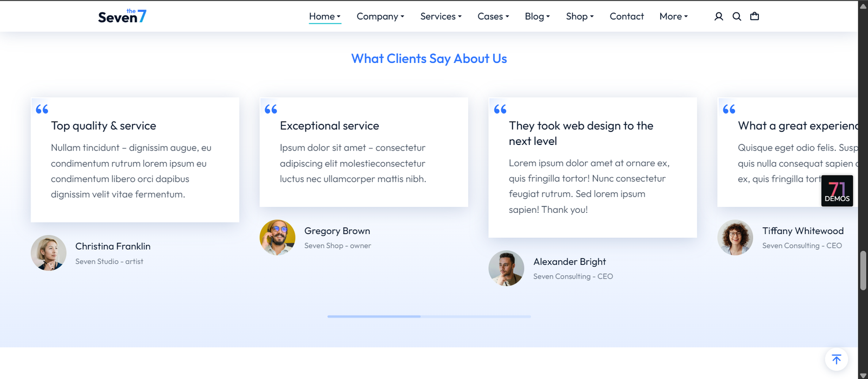Go to the Contact page link
This screenshot has width=868, height=379.
point(627,16)
